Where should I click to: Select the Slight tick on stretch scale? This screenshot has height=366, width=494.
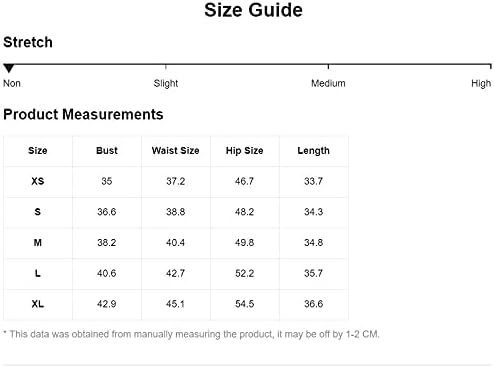pyautogui.click(x=166, y=67)
